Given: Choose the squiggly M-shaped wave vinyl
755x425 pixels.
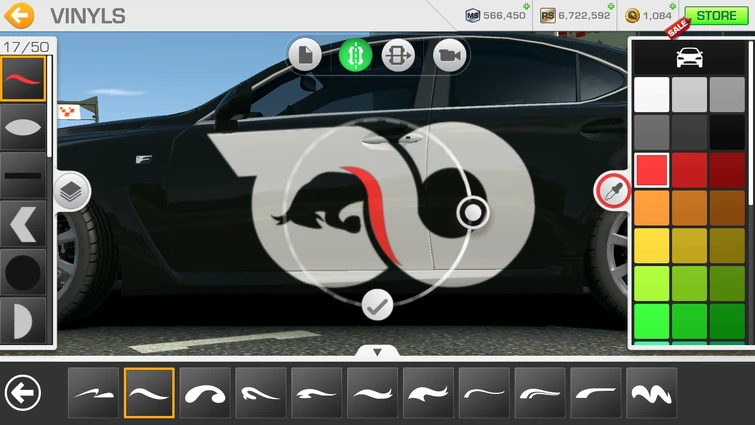Looking at the screenshot, I should coord(652,393).
